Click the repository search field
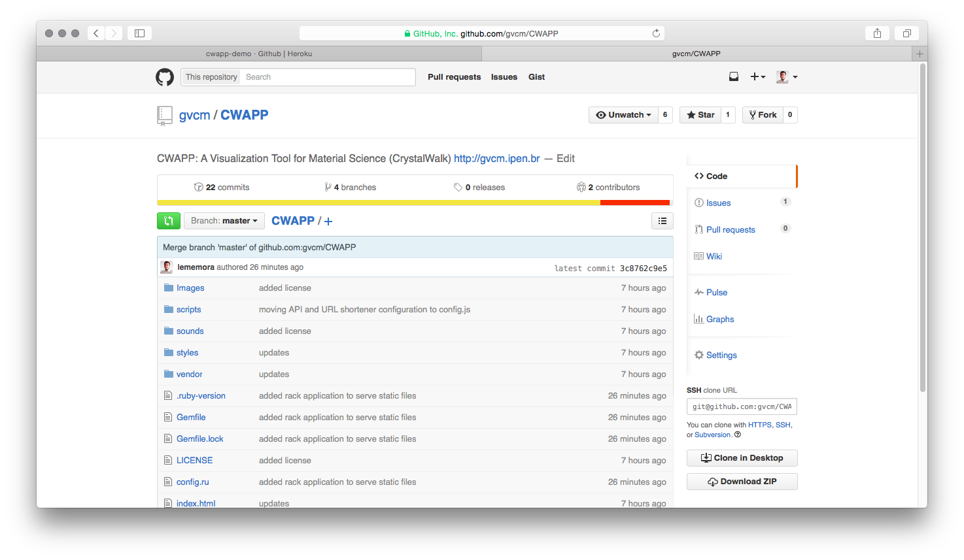 (328, 77)
